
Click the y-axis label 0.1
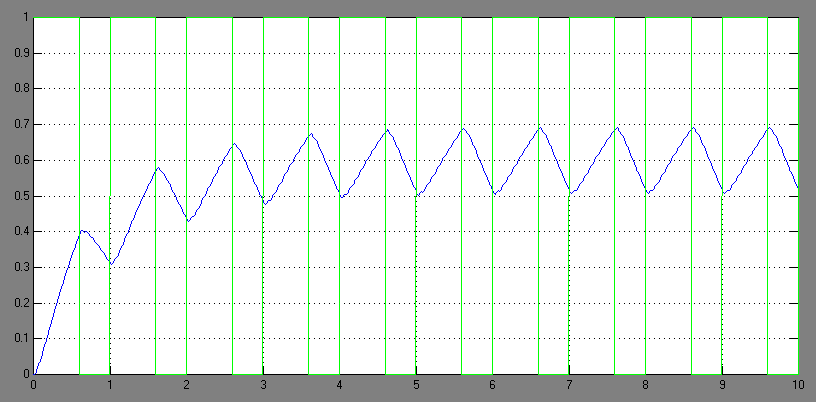point(20,338)
